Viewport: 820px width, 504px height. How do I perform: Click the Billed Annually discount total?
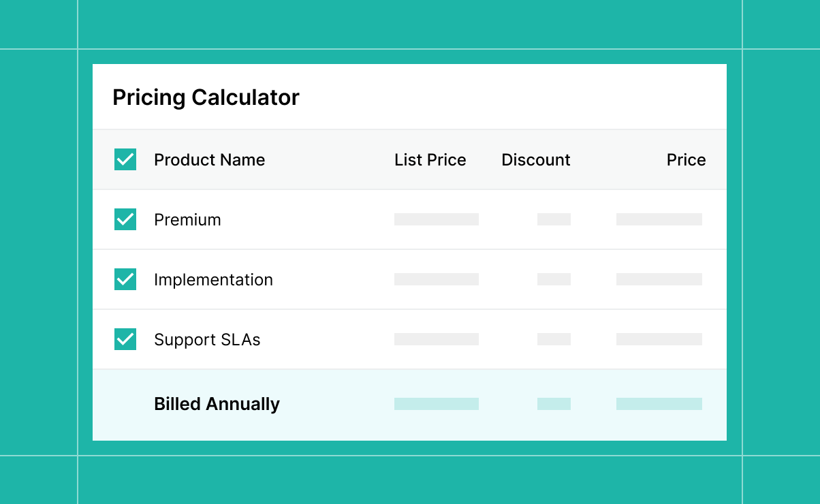pyautogui.click(x=554, y=404)
